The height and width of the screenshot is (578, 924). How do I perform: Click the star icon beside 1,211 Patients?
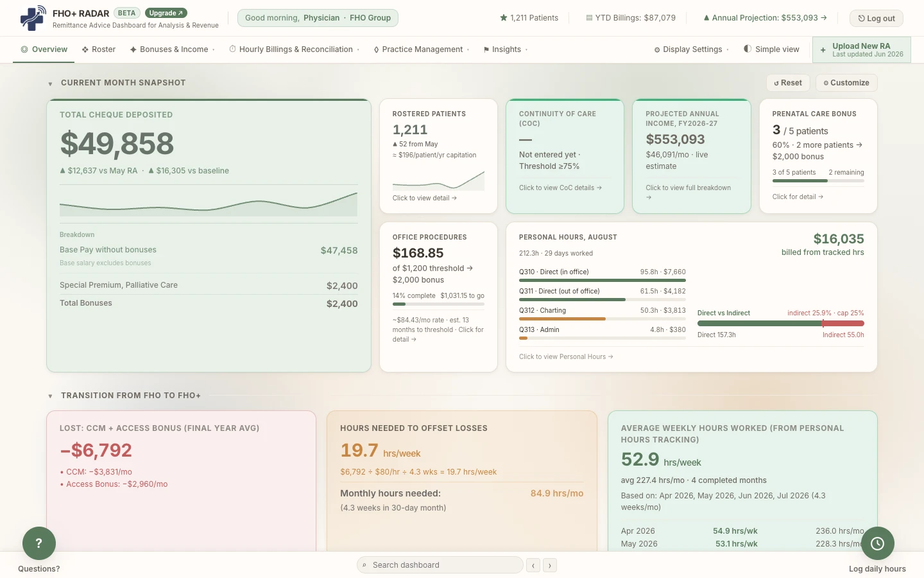(504, 18)
